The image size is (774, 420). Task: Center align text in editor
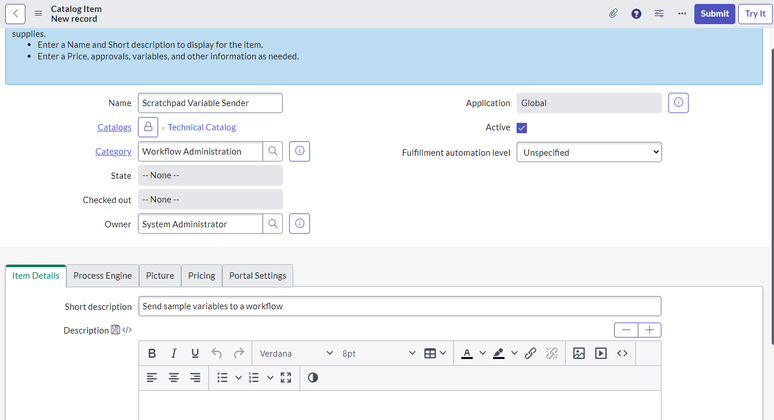174,378
